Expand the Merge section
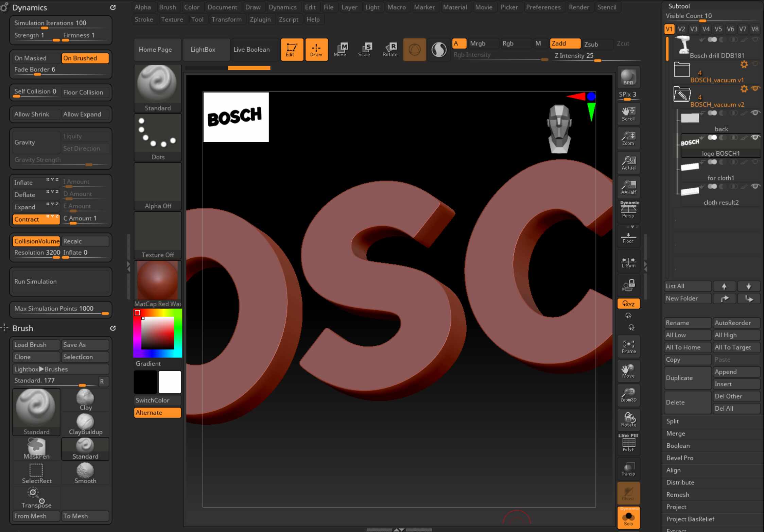Image resolution: width=764 pixels, height=532 pixels. (675, 433)
